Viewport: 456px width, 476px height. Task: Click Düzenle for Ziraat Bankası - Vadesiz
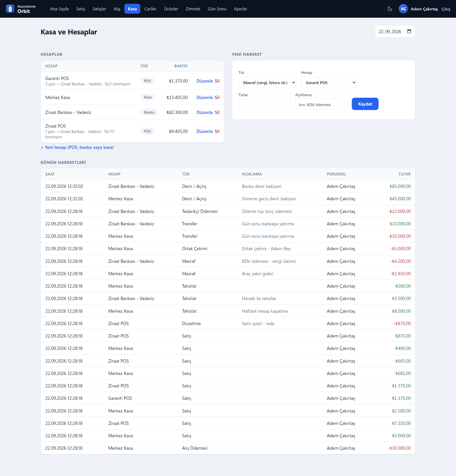[x=205, y=112]
